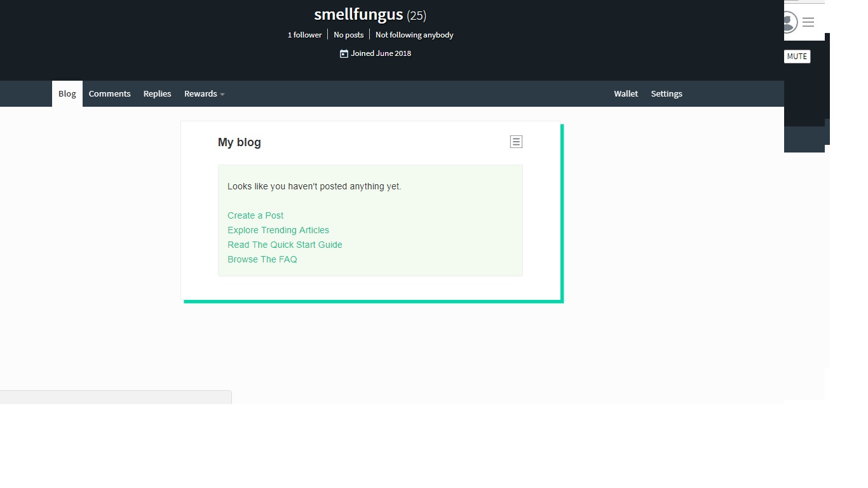The width and height of the screenshot is (868, 488).
Task: Click the calendar icon beside Joined June 2018
Action: click(x=344, y=53)
